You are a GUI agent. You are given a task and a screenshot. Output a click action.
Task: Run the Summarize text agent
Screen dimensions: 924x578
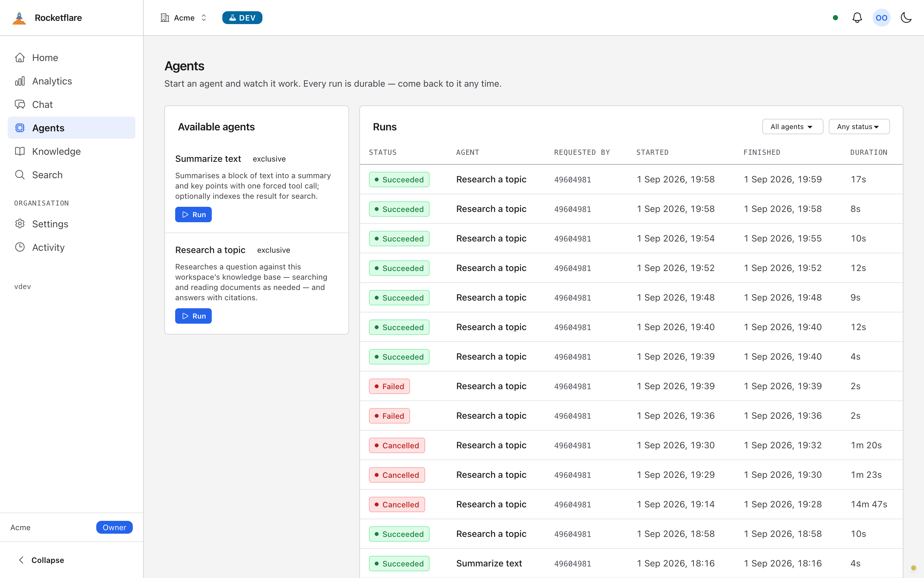click(193, 215)
